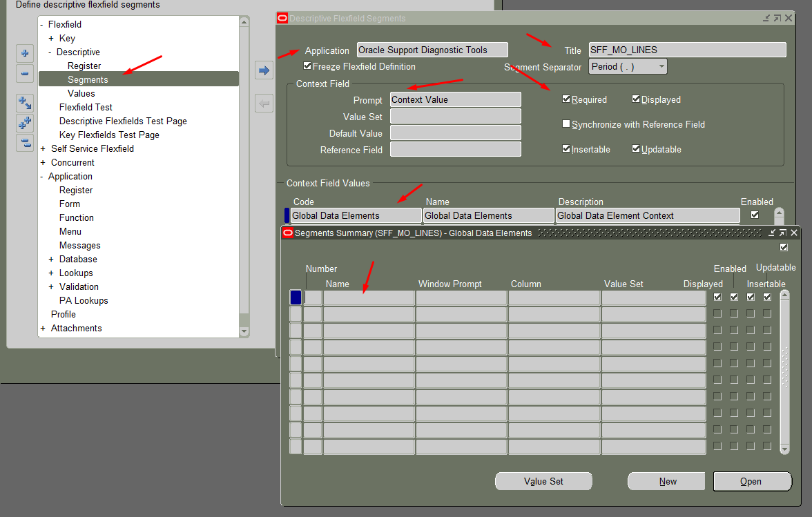
Task: Click the greyed left arrow remove button
Action: point(264,104)
